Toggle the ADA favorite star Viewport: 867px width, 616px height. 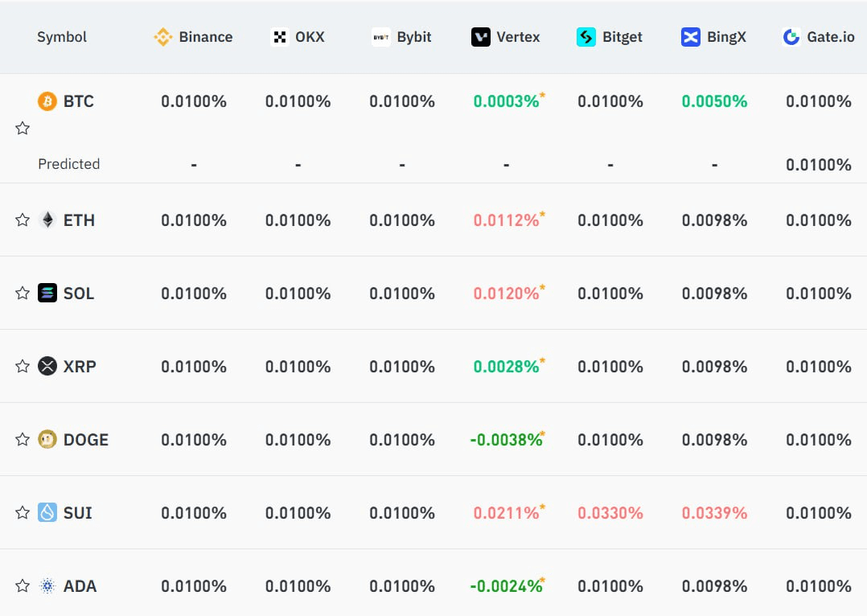(23, 585)
